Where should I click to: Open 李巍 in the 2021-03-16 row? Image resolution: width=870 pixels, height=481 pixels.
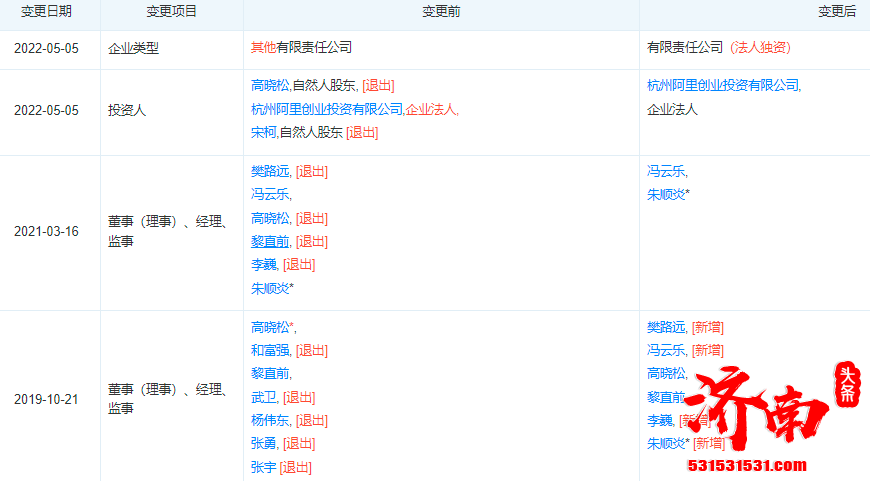pos(264,265)
